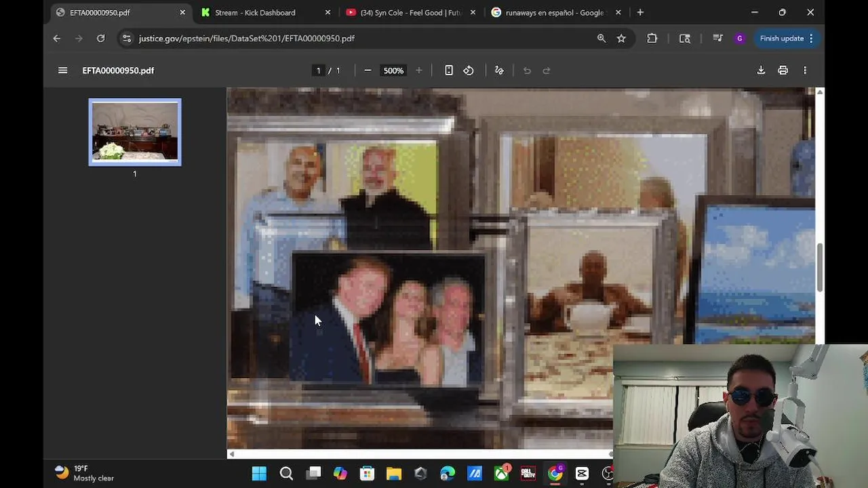Zoom out the PDF with minus button

tap(368, 70)
